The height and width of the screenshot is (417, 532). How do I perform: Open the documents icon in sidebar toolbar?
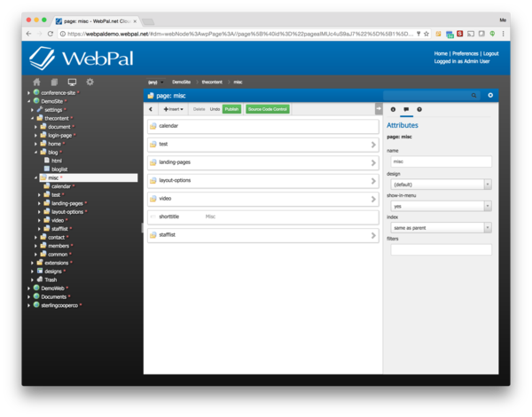tap(54, 82)
